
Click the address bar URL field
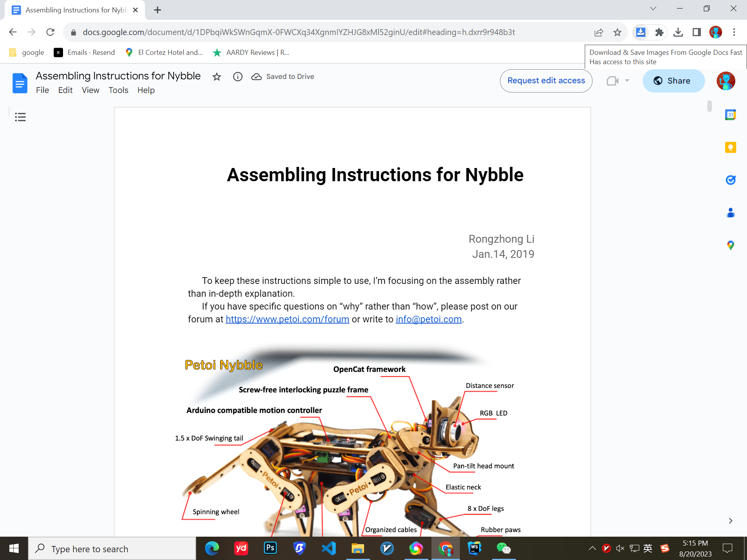[x=299, y=32]
